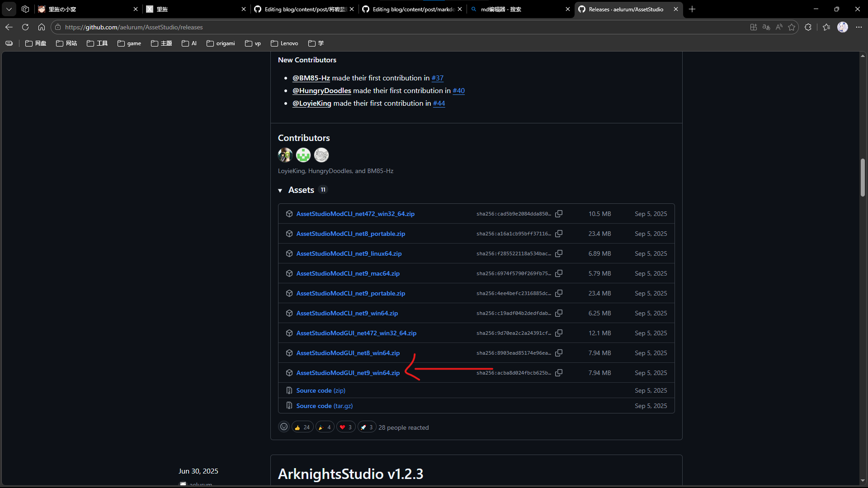Screen dimensions: 868x488
Task: Toggle the thumbs up reaction
Action: [x=302, y=427]
